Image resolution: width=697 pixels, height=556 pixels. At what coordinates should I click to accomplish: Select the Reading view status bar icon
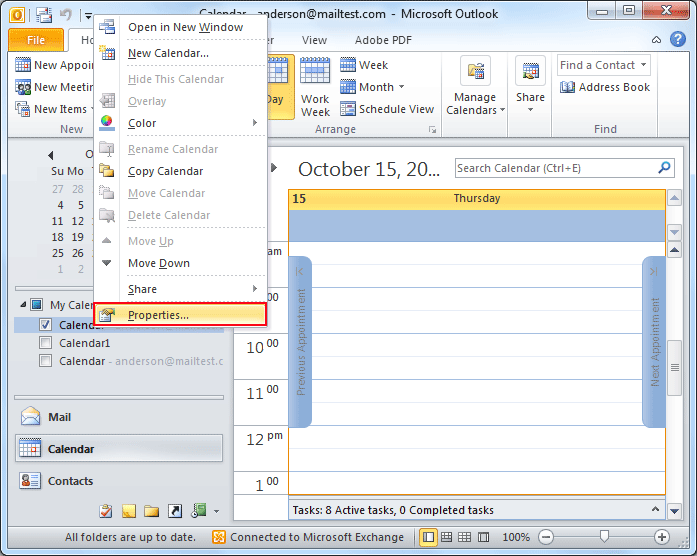tap(483, 537)
